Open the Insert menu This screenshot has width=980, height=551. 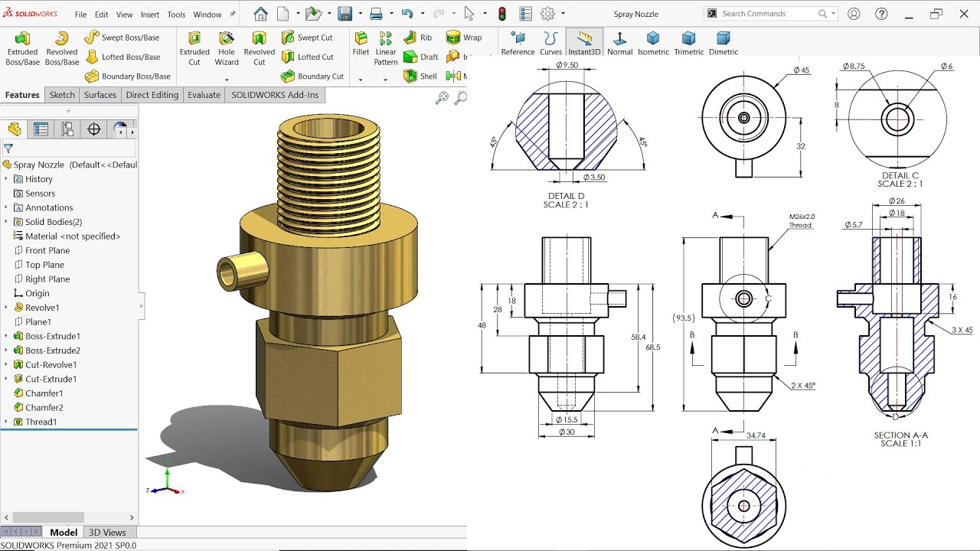pos(150,15)
